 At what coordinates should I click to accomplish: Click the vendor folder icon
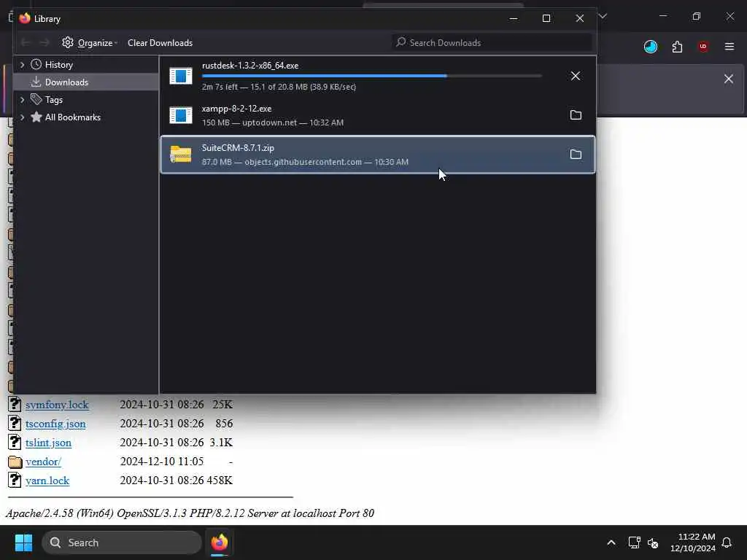[15, 462]
